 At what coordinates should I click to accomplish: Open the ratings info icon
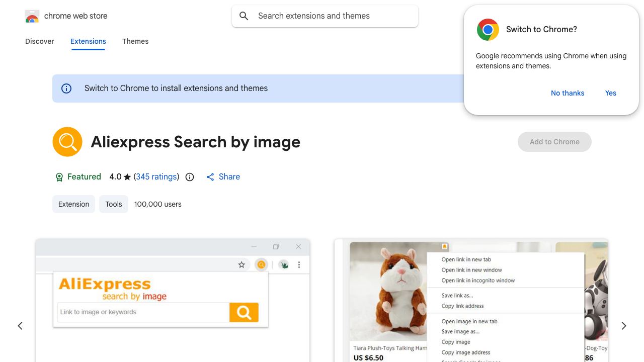(x=190, y=177)
